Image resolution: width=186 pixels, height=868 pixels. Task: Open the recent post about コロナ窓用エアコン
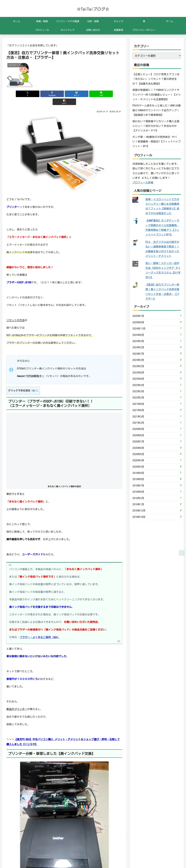[157, 79]
